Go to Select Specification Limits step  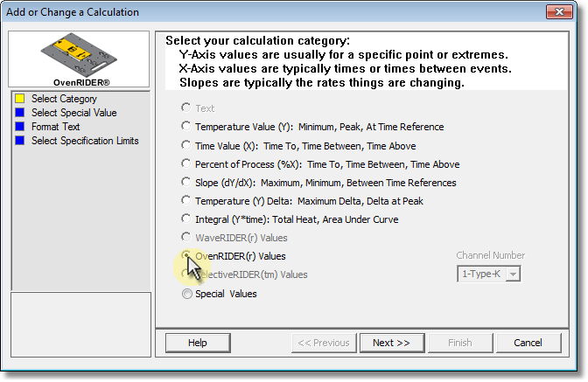coord(85,141)
